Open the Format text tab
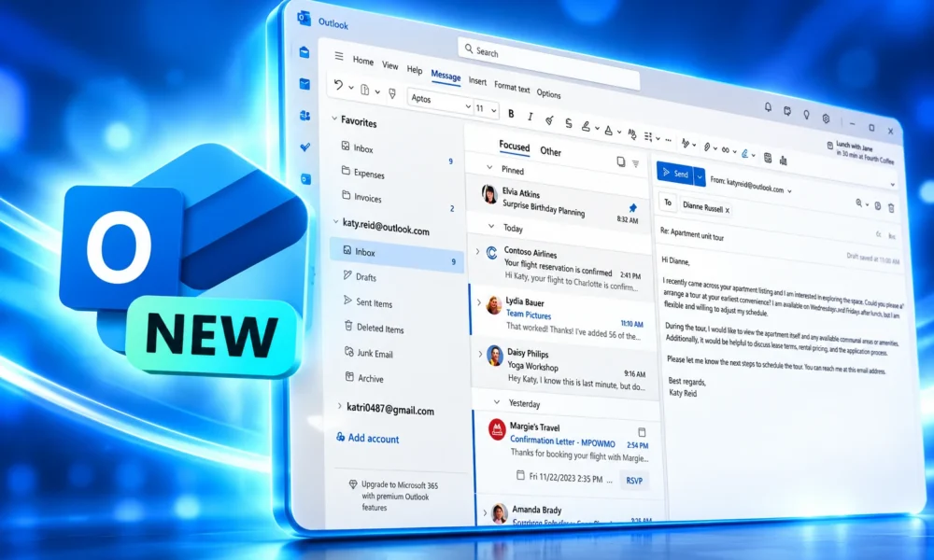 point(512,88)
